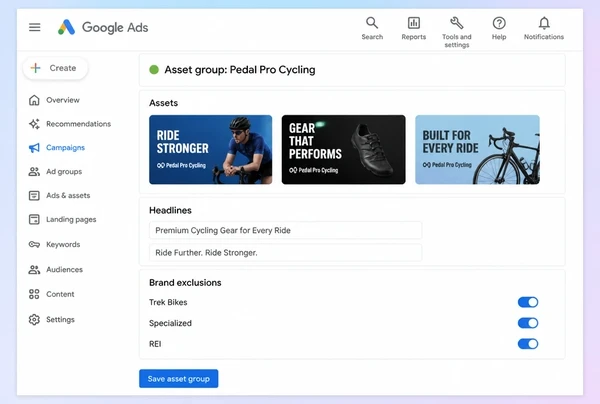Open Ads & assets in the sidebar
600x404 pixels.
point(68,195)
